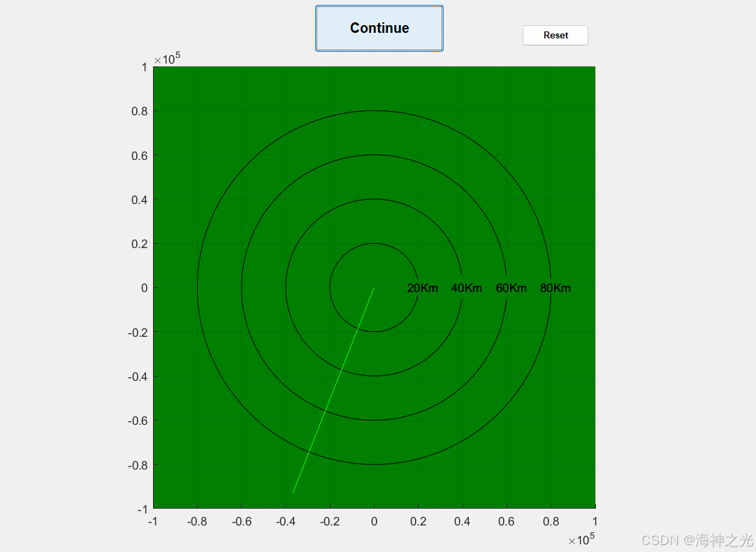This screenshot has height=552, width=756.
Task: Click the 40Km range ring label
Action: pos(466,289)
